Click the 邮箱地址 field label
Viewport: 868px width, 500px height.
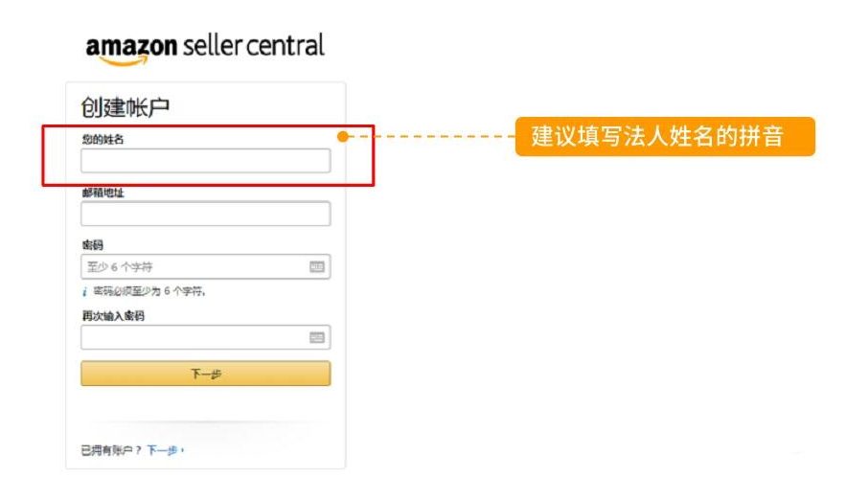point(103,193)
